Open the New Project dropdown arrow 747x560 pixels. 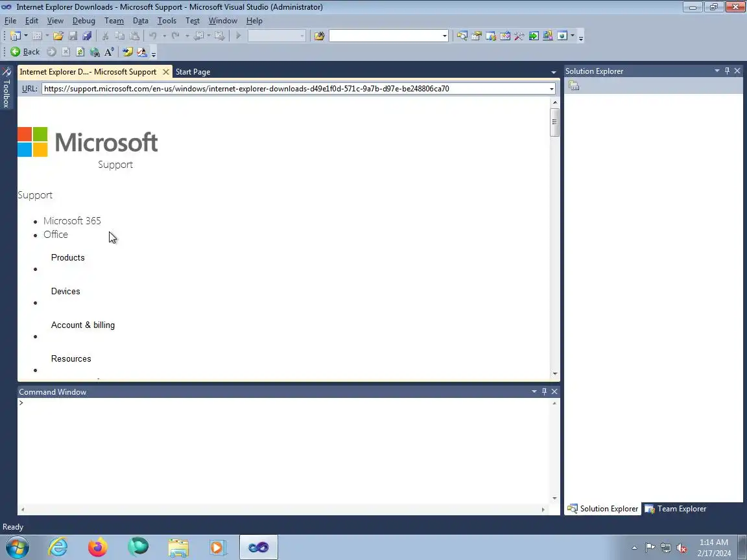(x=26, y=36)
